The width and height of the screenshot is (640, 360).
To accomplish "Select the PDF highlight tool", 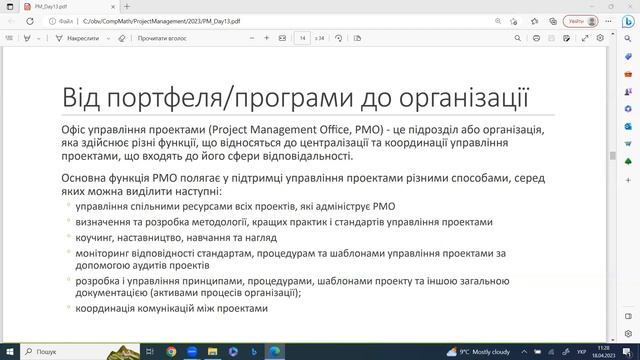I will [27, 38].
